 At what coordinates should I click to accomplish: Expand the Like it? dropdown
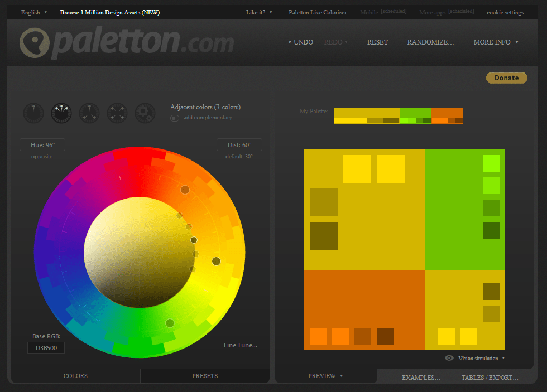point(259,12)
